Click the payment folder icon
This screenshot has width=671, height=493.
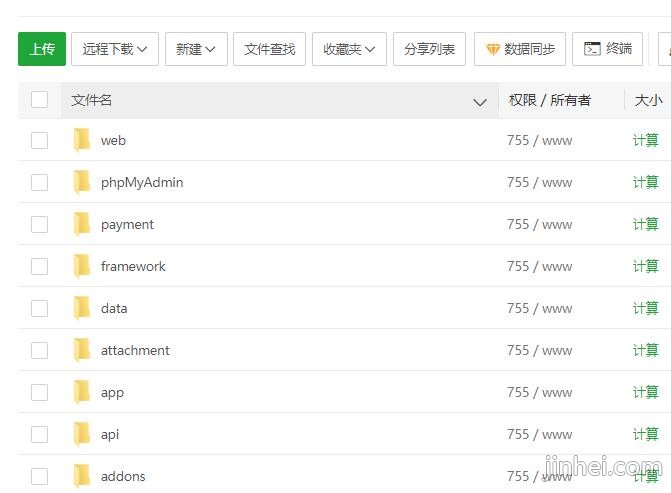82,224
